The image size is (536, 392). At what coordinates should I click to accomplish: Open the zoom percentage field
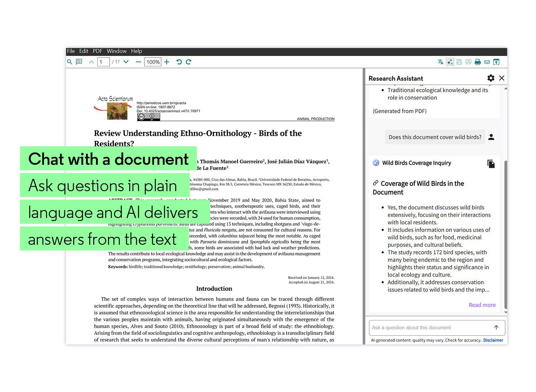pyautogui.click(x=152, y=62)
